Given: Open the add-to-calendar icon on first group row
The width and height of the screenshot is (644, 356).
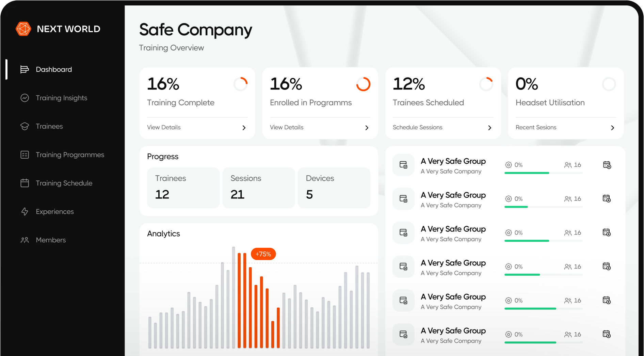Looking at the screenshot, I should pyautogui.click(x=607, y=165).
